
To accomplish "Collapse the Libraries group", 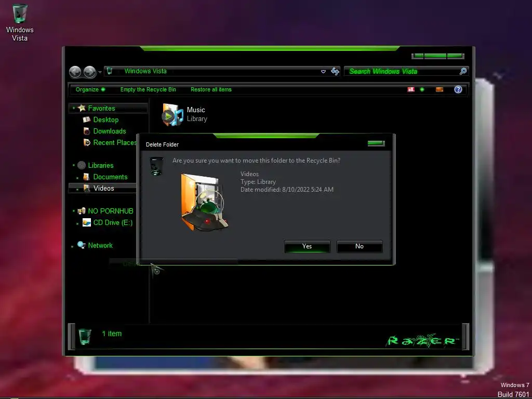I will point(74,166).
